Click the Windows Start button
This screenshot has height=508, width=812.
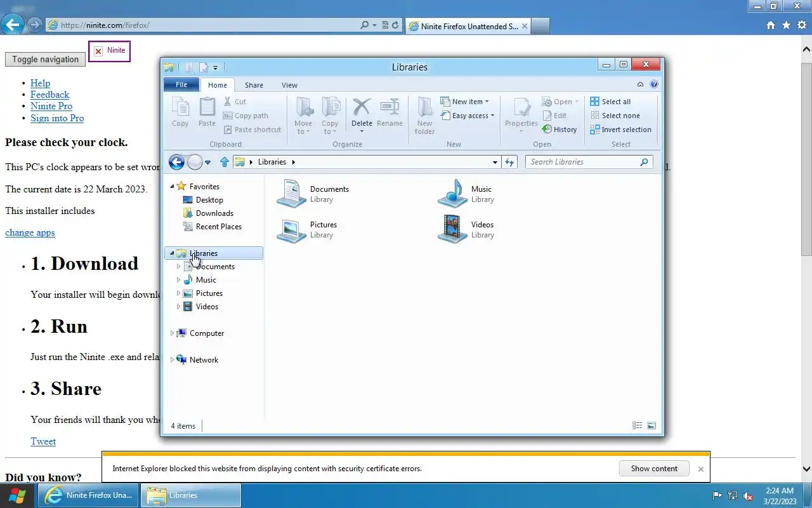coord(17,495)
